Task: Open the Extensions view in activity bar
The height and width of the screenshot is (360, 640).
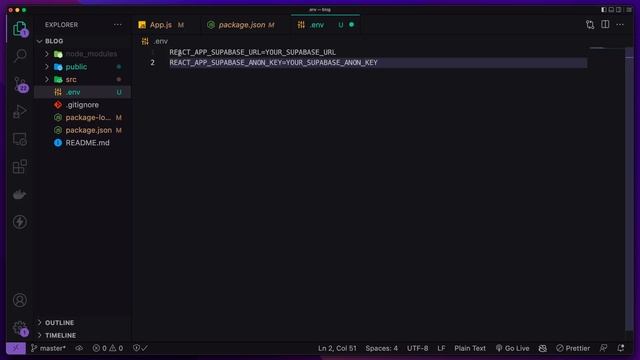Action: point(20,167)
